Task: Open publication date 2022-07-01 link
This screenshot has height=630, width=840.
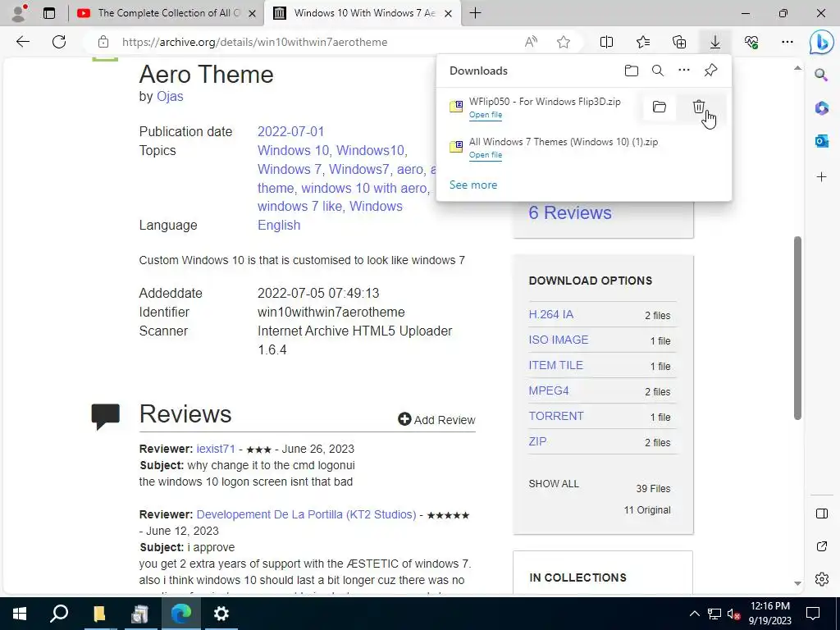Action: pyautogui.click(x=290, y=132)
